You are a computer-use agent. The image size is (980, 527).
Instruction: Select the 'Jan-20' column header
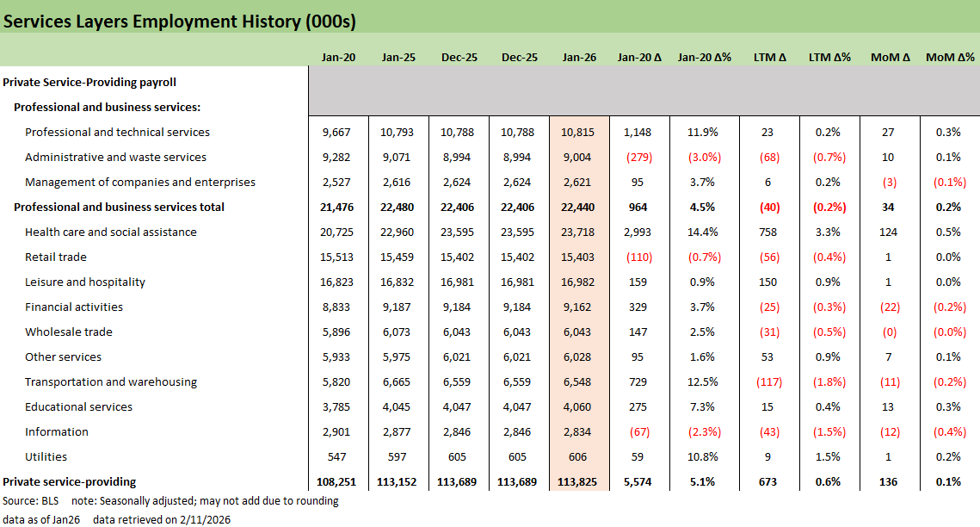click(x=338, y=57)
